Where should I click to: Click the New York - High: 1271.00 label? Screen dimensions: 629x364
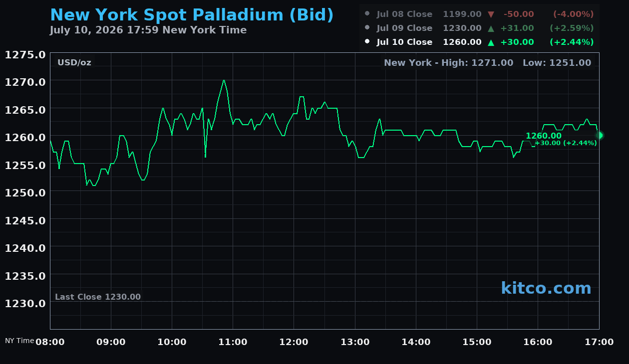[x=449, y=62]
